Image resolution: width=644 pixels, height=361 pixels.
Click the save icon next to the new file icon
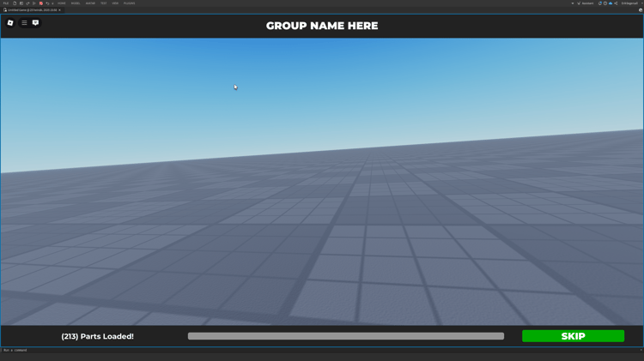tap(21, 3)
